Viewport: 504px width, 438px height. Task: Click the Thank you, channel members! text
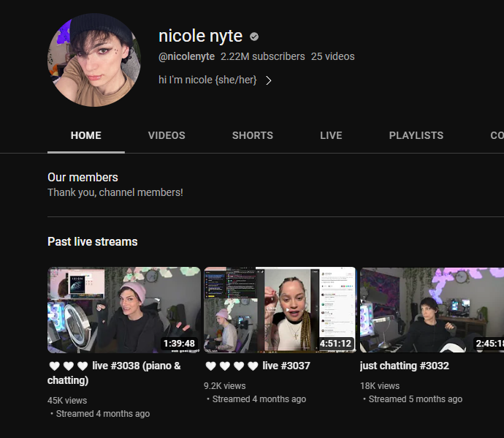tap(115, 192)
